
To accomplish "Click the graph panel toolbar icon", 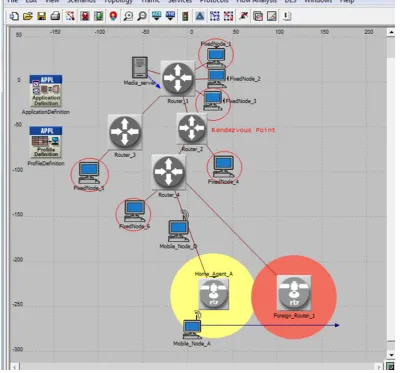I will tap(272, 16).
